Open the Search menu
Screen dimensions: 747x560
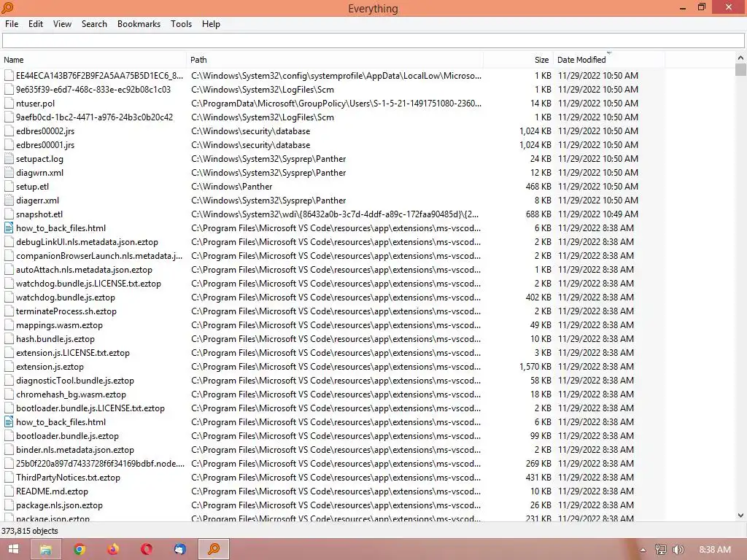94,24
